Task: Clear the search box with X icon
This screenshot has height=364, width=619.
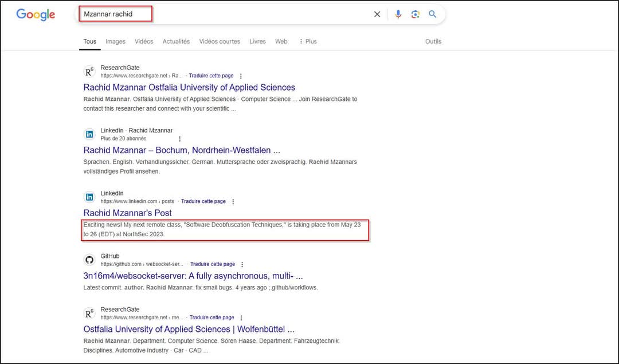Action: [377, 14]
